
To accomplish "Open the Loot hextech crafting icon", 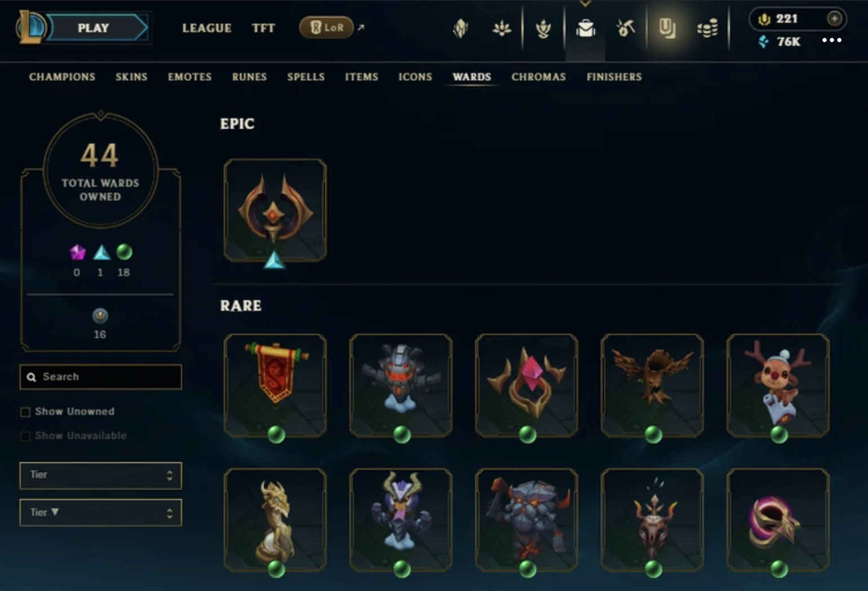I will click(625, 28).
